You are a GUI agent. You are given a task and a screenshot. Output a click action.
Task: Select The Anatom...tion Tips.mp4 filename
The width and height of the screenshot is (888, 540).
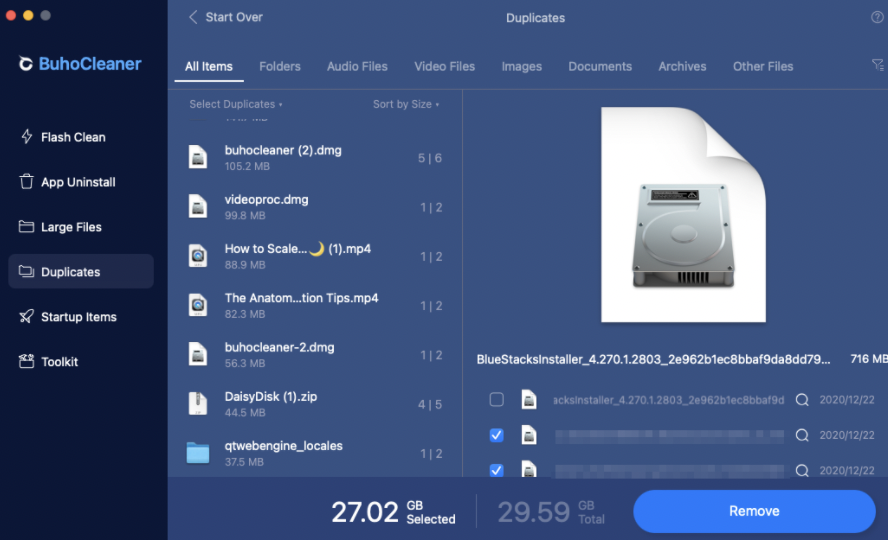pos(301,298)
